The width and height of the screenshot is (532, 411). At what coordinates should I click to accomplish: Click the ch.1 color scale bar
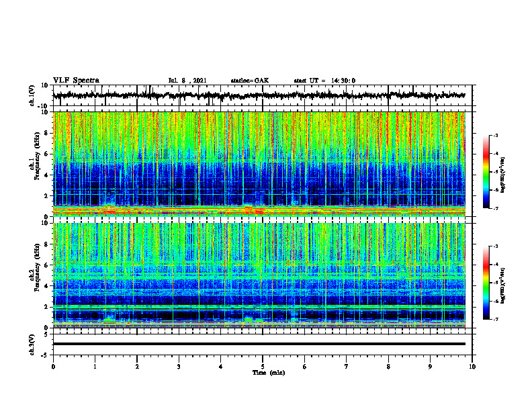coord(486,172)
